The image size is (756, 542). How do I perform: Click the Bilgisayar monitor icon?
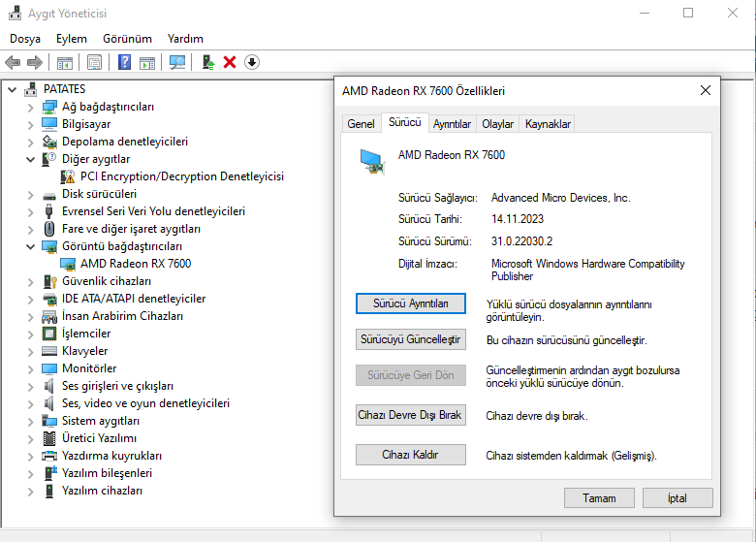point(49,124)
